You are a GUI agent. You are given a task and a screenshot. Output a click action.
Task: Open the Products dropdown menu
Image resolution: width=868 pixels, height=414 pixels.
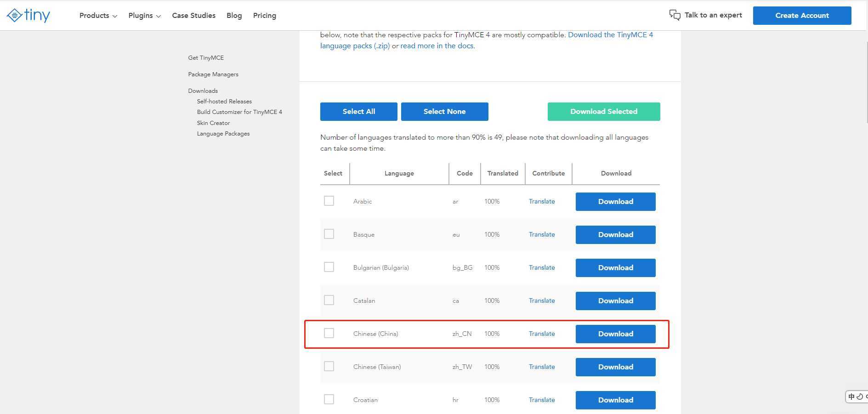[98, 15]
